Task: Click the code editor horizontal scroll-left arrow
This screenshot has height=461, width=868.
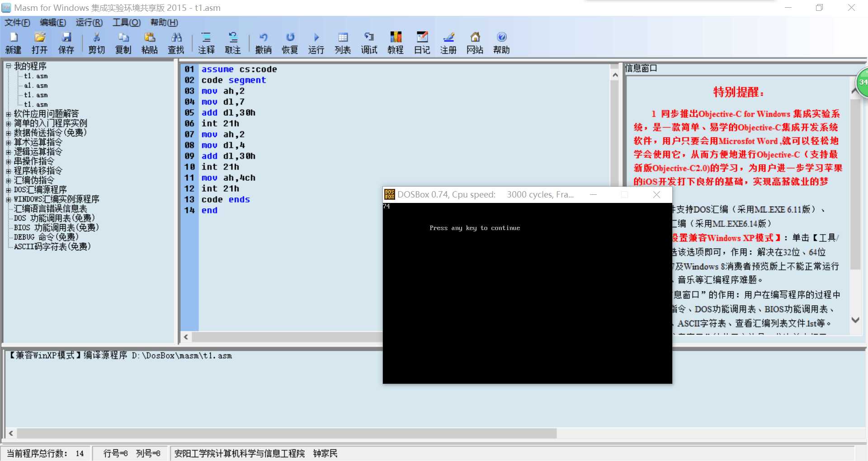Action: click(x=186, y=337)
